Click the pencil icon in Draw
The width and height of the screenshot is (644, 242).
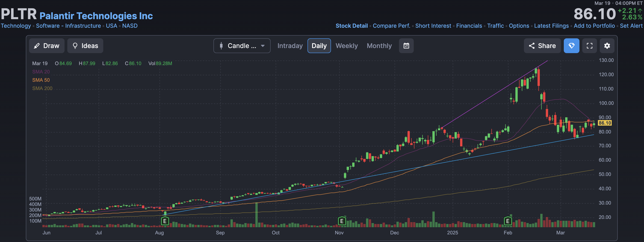pos(37,45)
